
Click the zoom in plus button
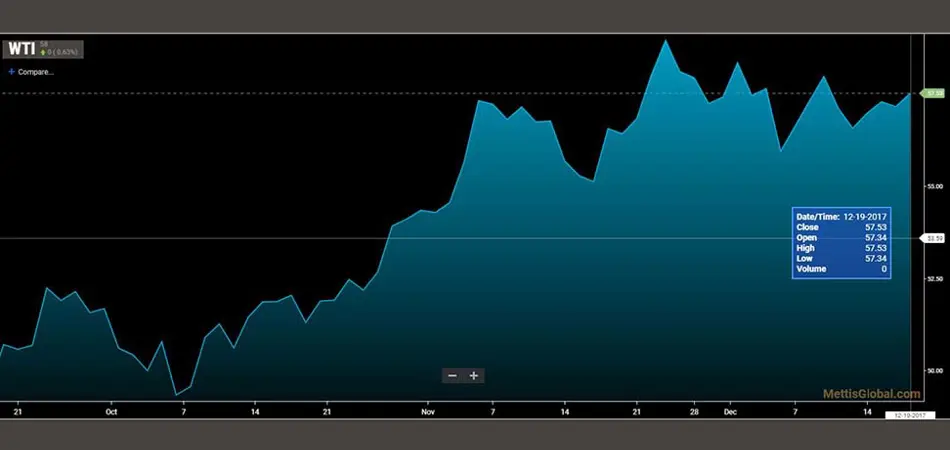[474, 376]
